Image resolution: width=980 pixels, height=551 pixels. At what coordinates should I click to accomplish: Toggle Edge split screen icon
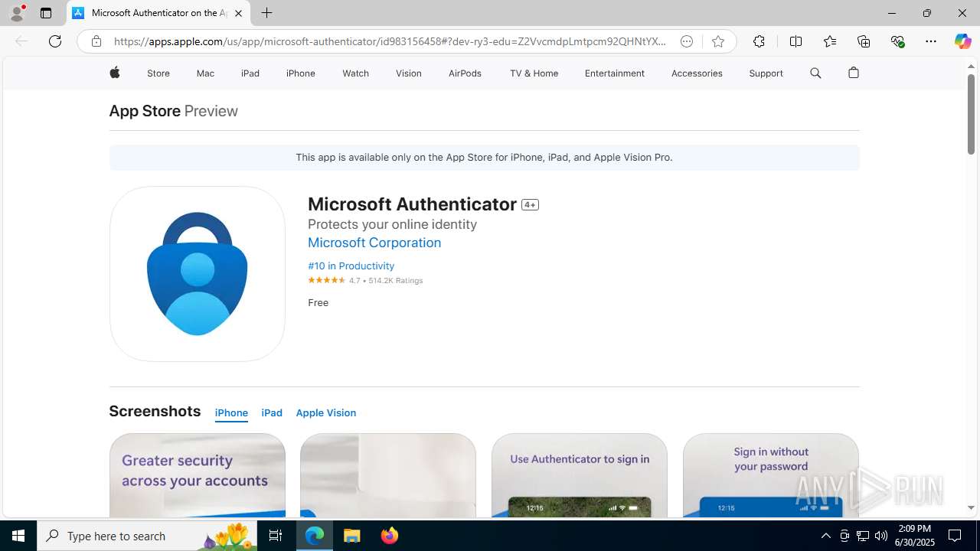coord(795,41)
